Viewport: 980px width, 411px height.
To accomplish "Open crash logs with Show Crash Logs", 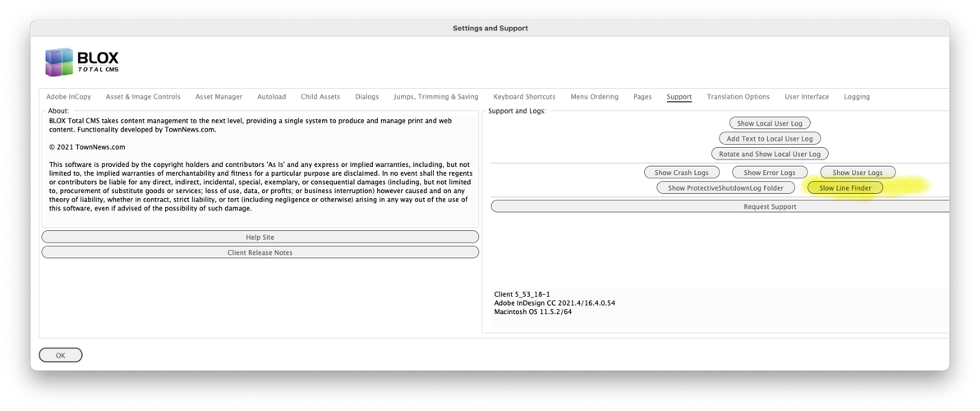I will [x=681, y=172].
